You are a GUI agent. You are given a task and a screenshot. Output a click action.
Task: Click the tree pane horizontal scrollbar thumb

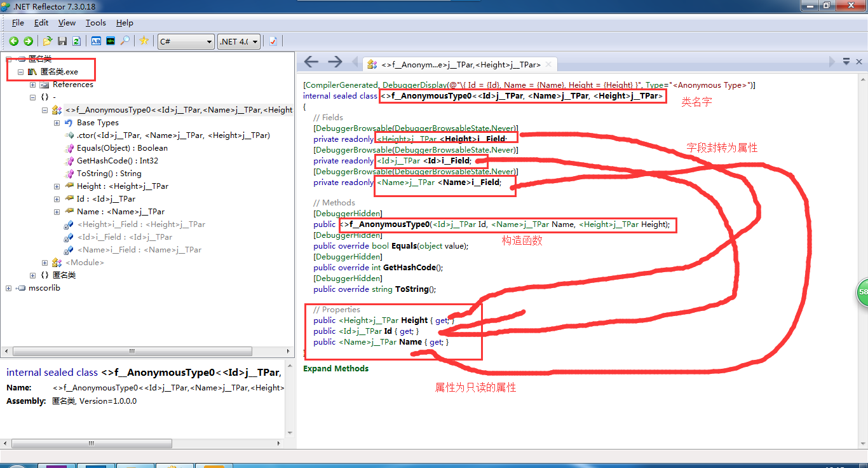click(132, 351)
